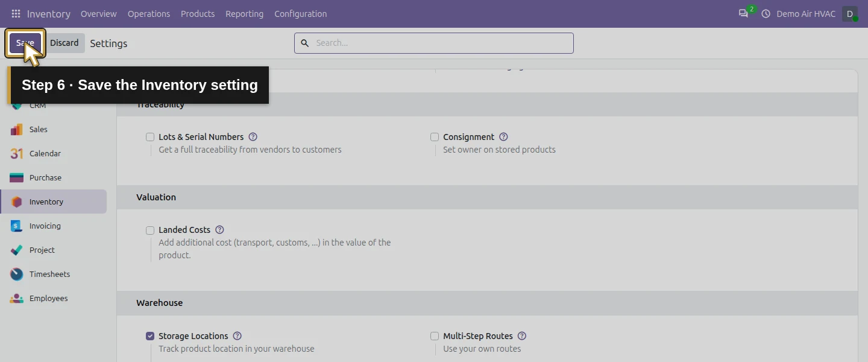This screenshot has height=362, width=868.
Task: Open the Operations menu
Action: point(149,14)
